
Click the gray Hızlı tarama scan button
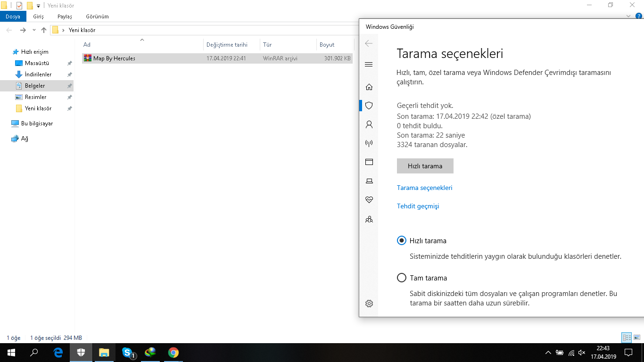[x=425, y=166]
